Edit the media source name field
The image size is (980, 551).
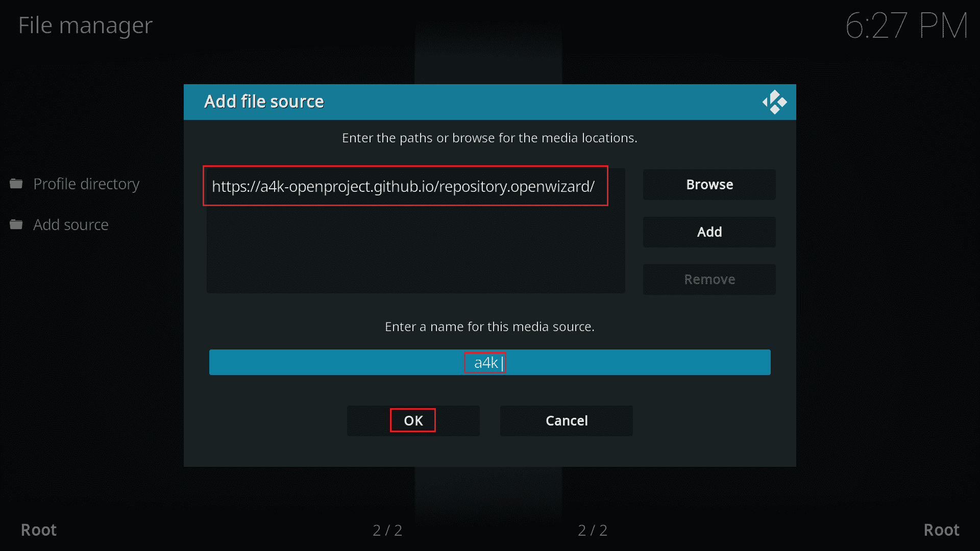(x=489, y=363)
